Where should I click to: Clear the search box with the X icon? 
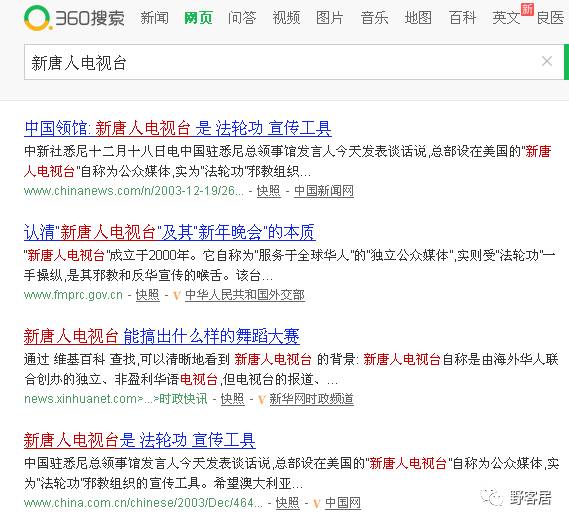(547, 61)
